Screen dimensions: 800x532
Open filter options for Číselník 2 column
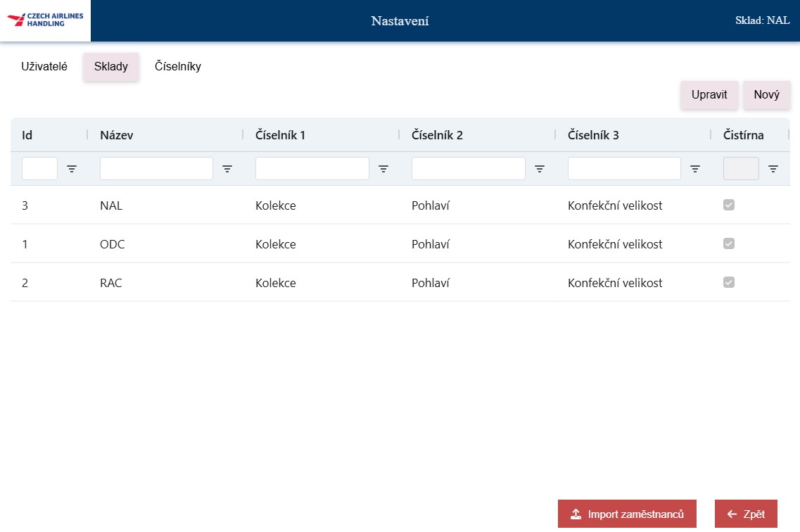pos(540,169)
